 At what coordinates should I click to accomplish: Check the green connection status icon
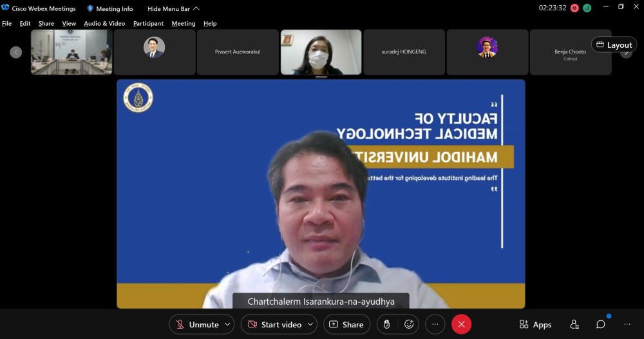[x=587, y=8]
